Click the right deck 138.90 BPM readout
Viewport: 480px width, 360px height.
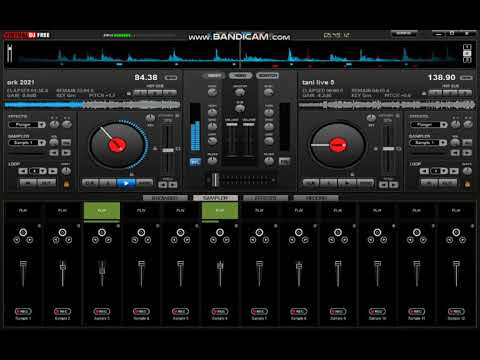click(x=441, y=77)
